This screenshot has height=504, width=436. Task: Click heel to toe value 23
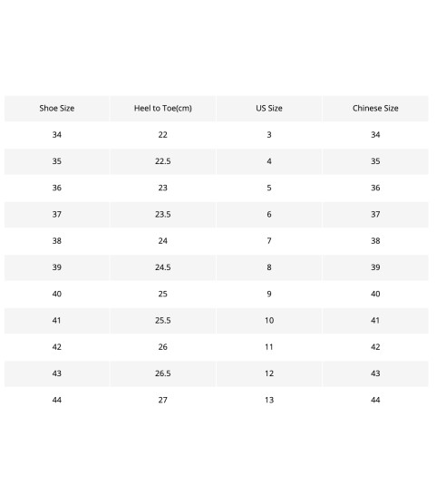[163, 188]
